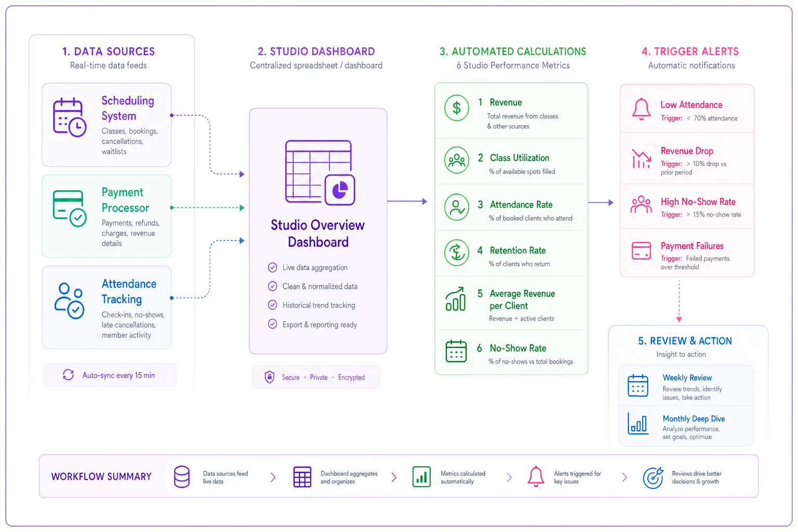Screen dimensions: 798x532
Task: Click the Class Utilization group icon
Action: pos(457,159)
